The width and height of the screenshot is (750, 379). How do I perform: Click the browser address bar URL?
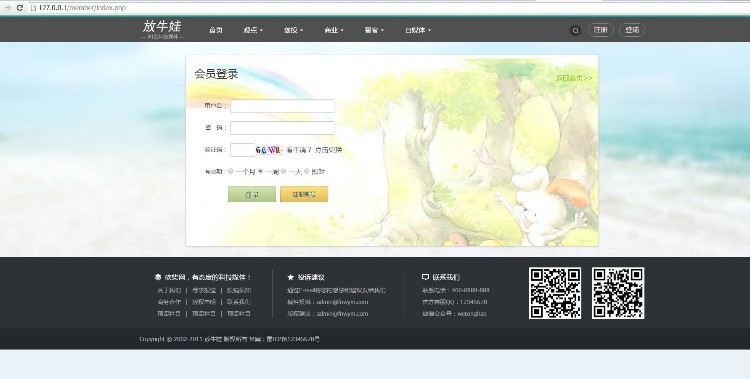click(82, 8)
